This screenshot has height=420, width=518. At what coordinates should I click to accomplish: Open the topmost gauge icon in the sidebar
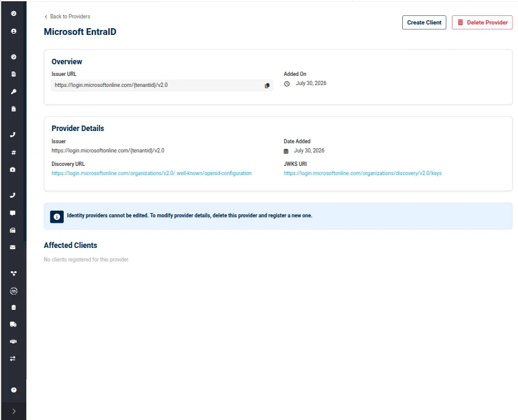tap(13, 13)
